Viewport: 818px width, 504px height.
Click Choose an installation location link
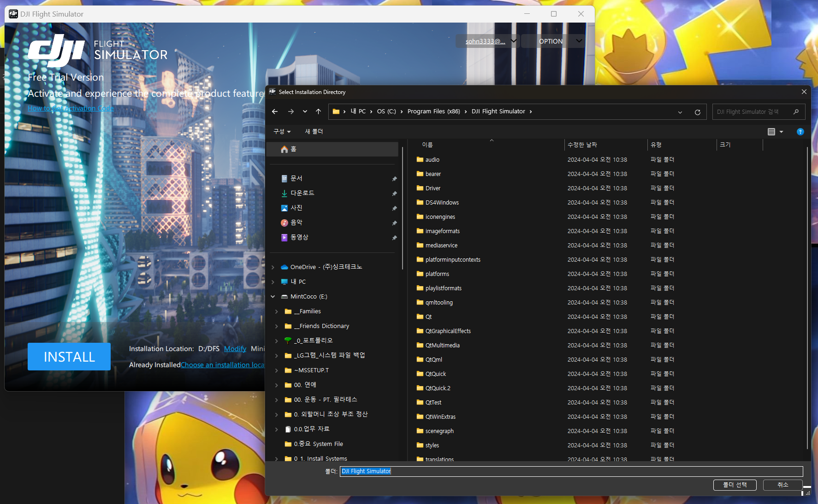tap(223, 365)
